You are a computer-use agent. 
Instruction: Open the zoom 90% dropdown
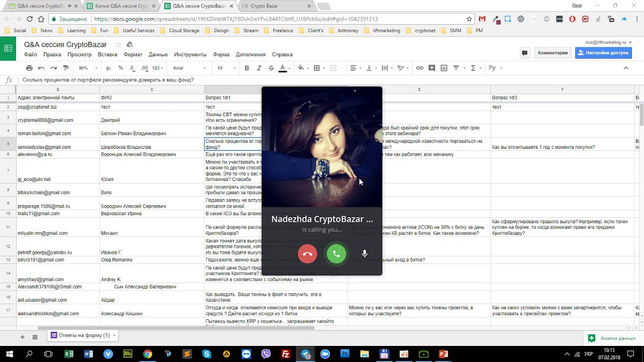[x=87, y=68]
